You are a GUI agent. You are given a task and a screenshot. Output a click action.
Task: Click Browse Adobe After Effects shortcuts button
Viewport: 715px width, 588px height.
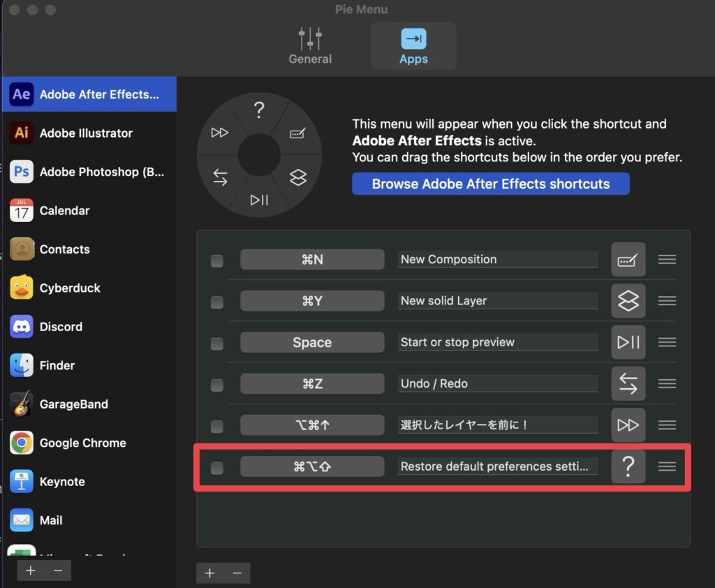click(491, 184)
